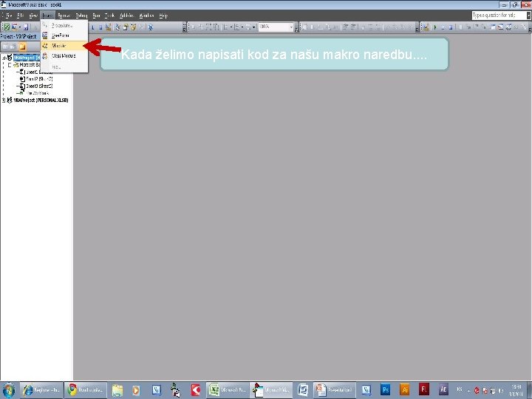Click the Save icon in the Standard toolbar
532x399 pixels.
pos(26,27)
